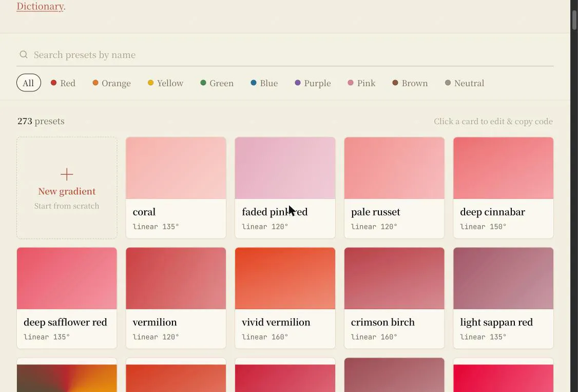This screenshot has height=392, width=578.
Task: Filter presets by Yellow
Action: pos(165,83)
